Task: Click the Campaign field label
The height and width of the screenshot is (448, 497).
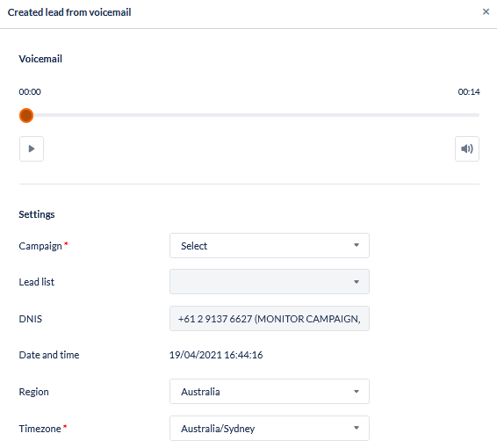Action: (40, 246)
